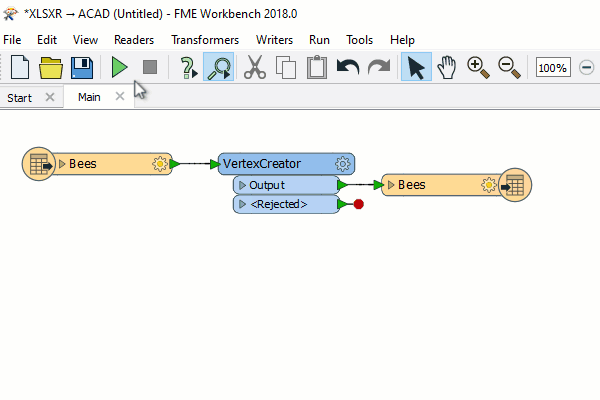Expand the Bees writer feature type attributes
The width and height of the screenshot is (600, 400).
[391, 185]
